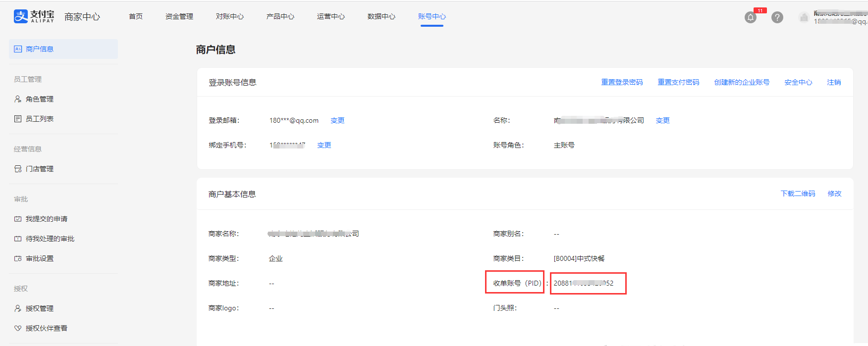This screenshot has width=868, height=346.
Task: Click the [B0004]中式快餐 category value
Action: 579,258
